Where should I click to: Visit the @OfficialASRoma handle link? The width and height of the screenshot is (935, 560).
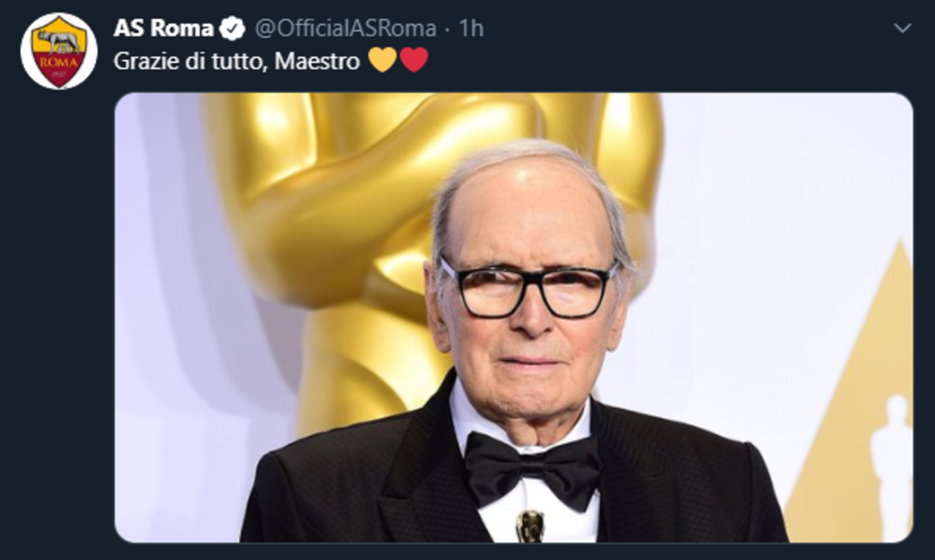click(344, 28)
